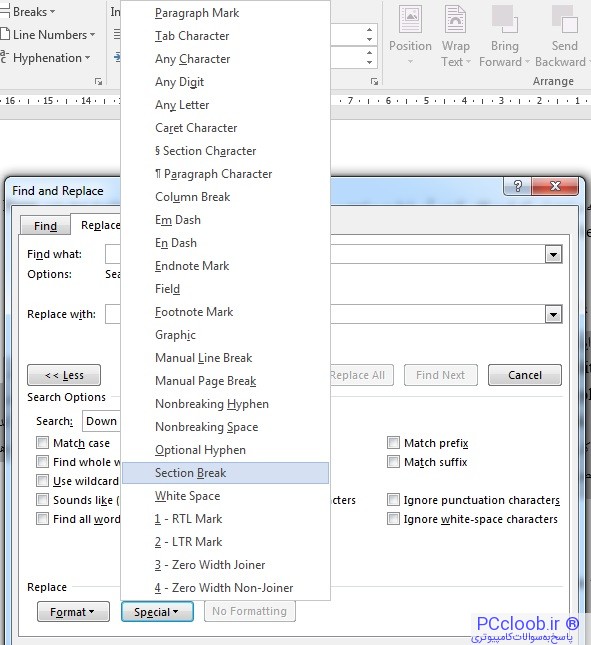The height and width of the screenshot is (645, 591).
Task: Click the Replace All button
Action: click(361, 375)
